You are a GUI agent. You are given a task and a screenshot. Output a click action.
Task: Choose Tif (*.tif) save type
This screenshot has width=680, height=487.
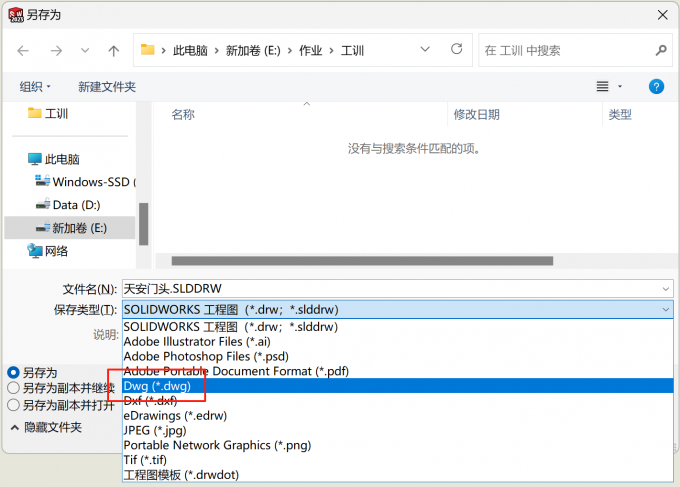pos(398,460)
